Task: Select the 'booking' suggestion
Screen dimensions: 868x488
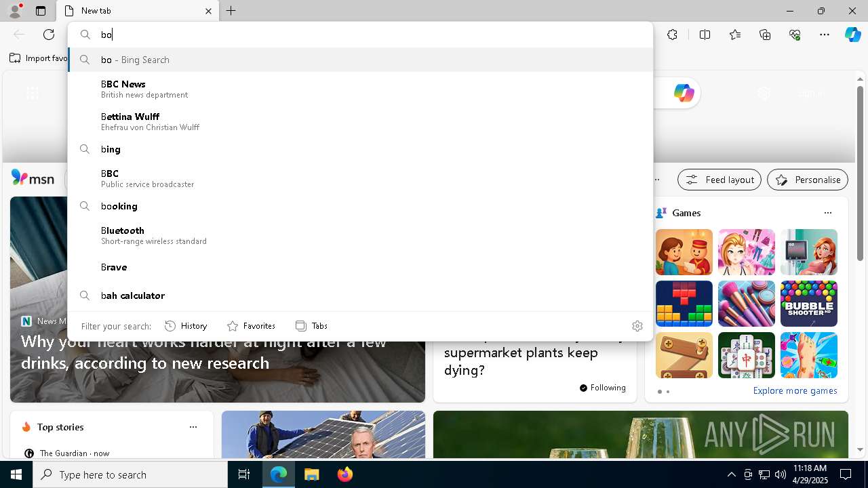Action: [x=361, y=206]
